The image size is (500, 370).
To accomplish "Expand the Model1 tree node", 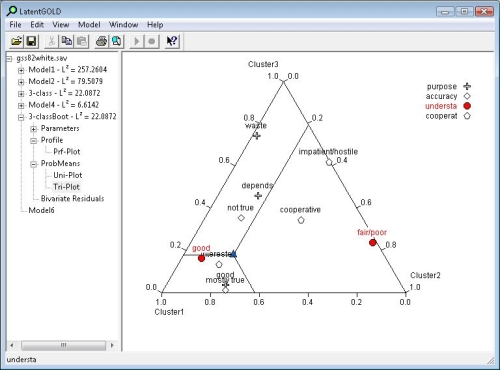I will pos(21,70).
